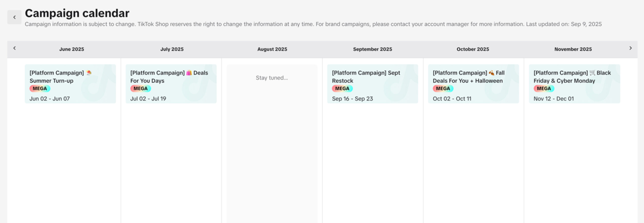Viewport: 644px width, 223px height.
Task: Click MEGA badge on Summer Turn-up
Action: (40, 89)
